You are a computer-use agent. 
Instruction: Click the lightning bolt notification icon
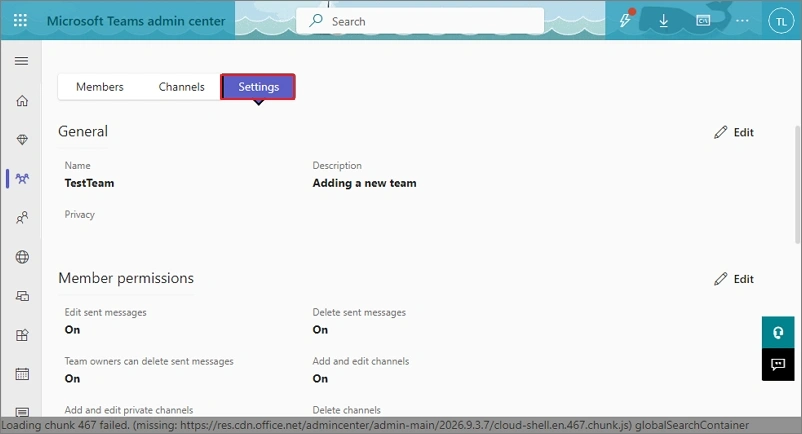[x=625, y=20]
